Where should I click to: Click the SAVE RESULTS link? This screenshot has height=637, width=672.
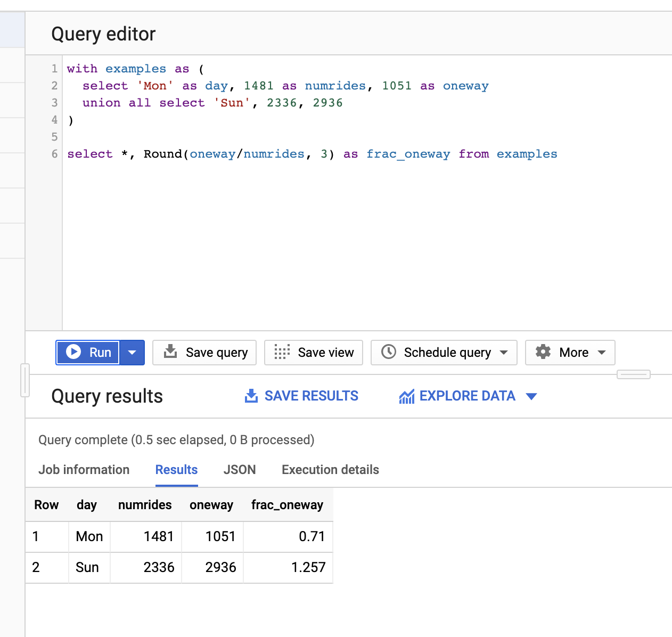click(311, 396)
